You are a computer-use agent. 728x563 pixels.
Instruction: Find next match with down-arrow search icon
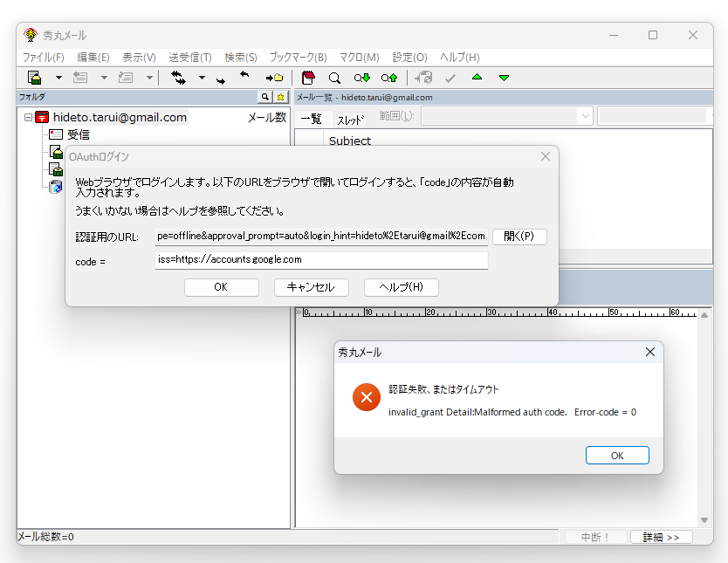tap(361, 78)
